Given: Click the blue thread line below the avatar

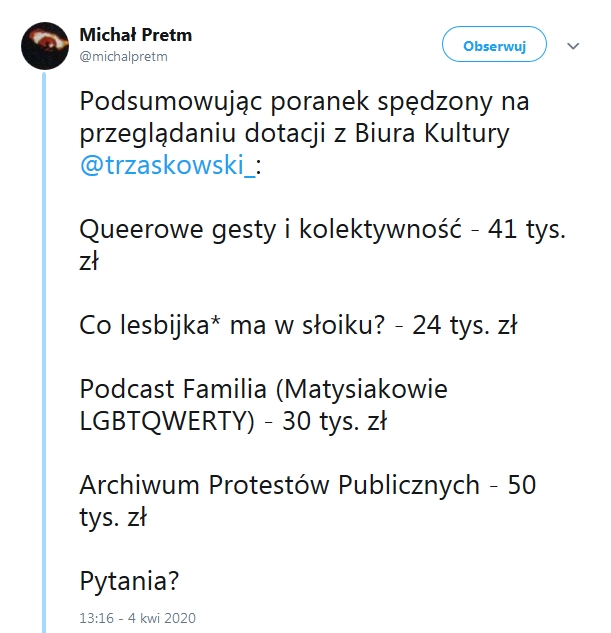Looking at the screenshot, I should (45, 350).
